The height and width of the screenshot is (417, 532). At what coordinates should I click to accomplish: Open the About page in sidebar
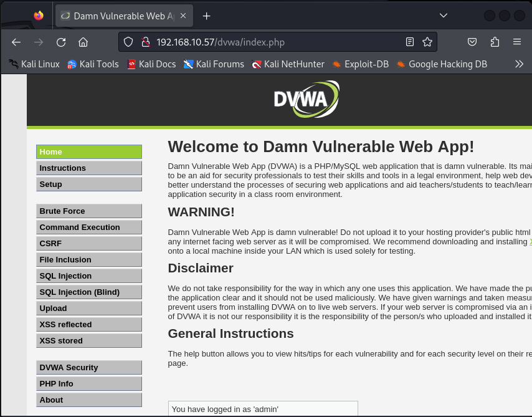pos(89,400)
